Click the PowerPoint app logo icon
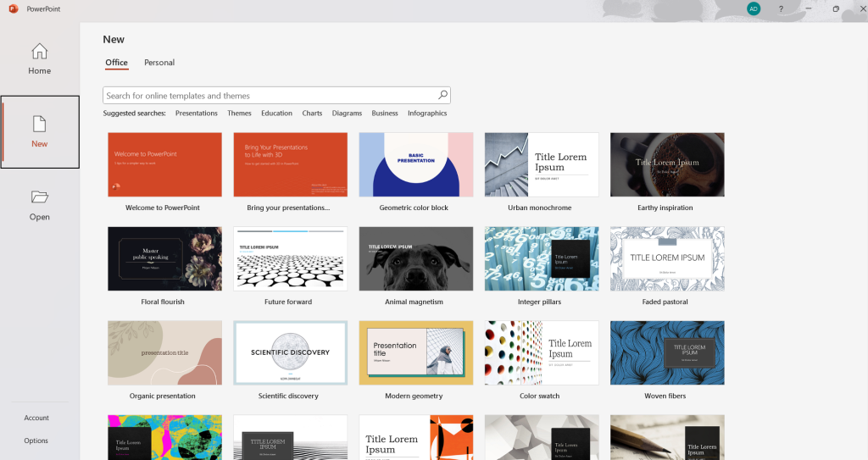 point(14,8)
